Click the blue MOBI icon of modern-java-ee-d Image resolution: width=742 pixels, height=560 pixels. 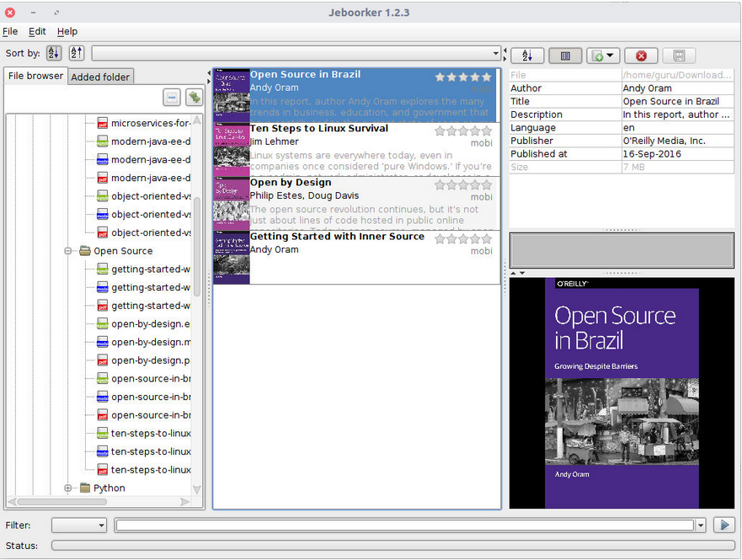102,159
